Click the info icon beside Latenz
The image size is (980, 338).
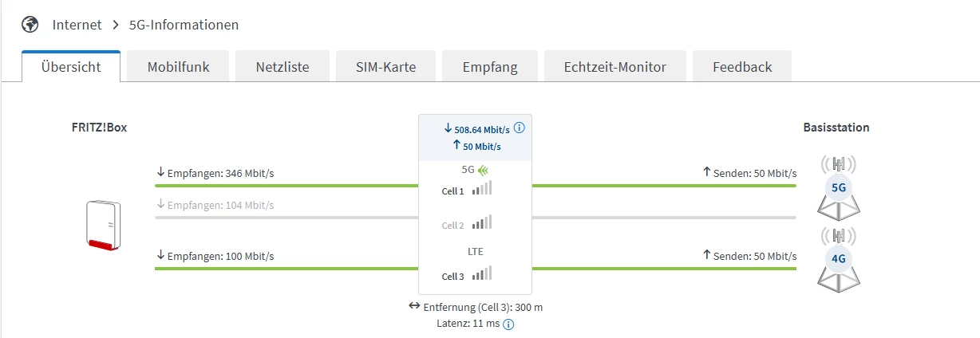pyautogui.click(x=508, y=324)
